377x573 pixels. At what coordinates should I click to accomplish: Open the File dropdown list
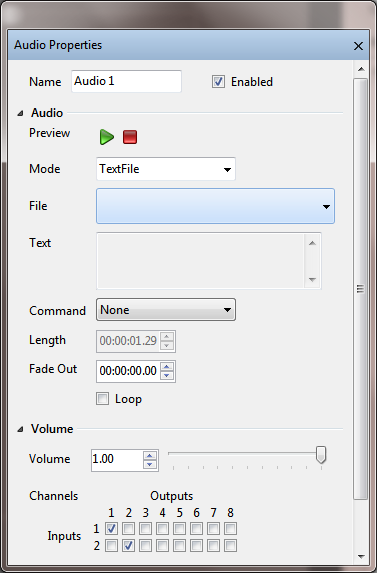coord(215,206)
